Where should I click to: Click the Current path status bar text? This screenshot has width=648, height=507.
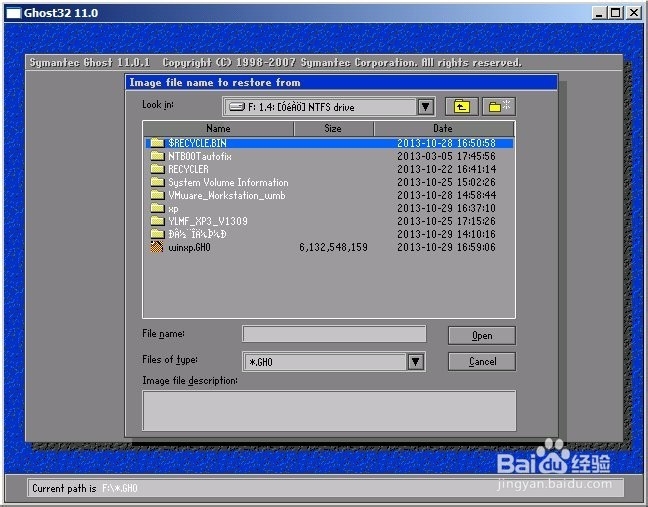(85, 488)
